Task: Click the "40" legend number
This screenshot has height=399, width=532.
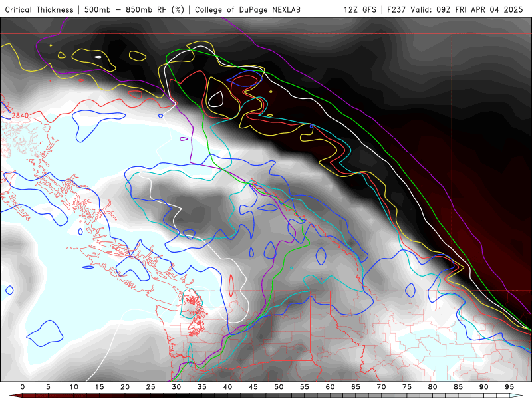Action: coord(227,387)
